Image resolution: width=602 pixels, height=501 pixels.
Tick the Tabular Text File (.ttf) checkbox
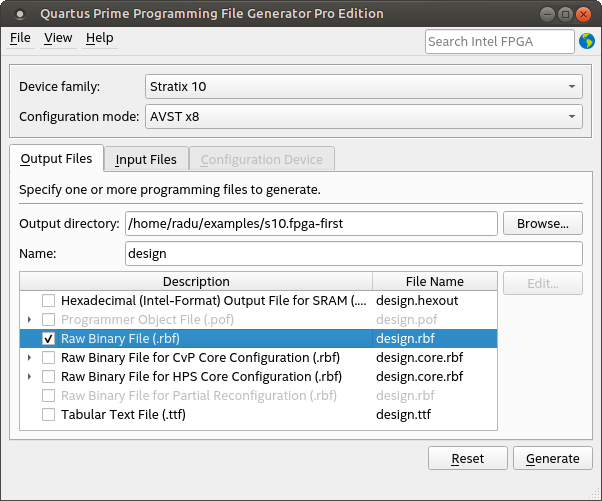click(48, 415)
